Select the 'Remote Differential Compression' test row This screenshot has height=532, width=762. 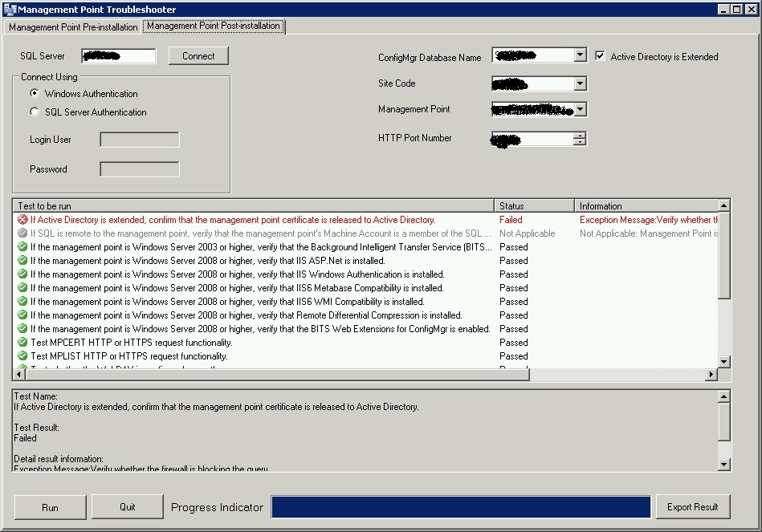365,315
